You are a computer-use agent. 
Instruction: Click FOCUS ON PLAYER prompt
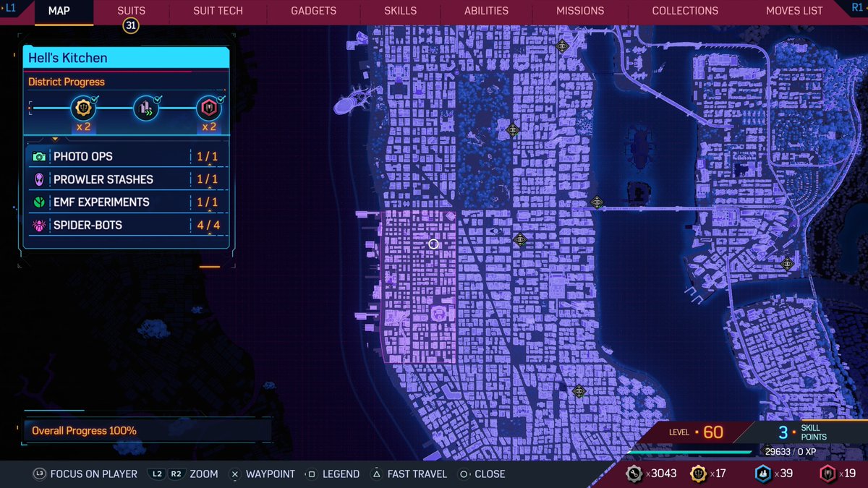click(x=94, y=474)
